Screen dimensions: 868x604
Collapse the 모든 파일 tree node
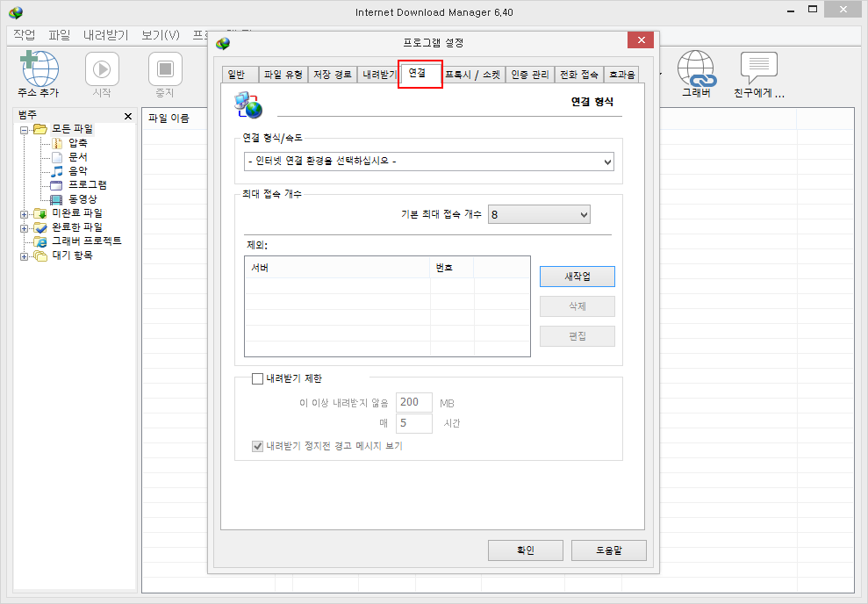click(24, 130)
